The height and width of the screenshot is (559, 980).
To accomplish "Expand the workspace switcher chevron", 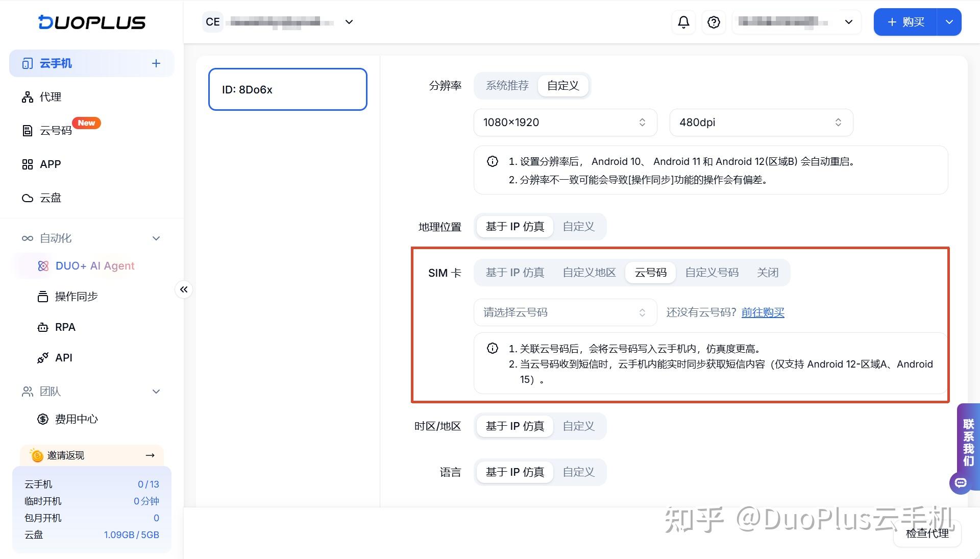I will click(349, 22).
